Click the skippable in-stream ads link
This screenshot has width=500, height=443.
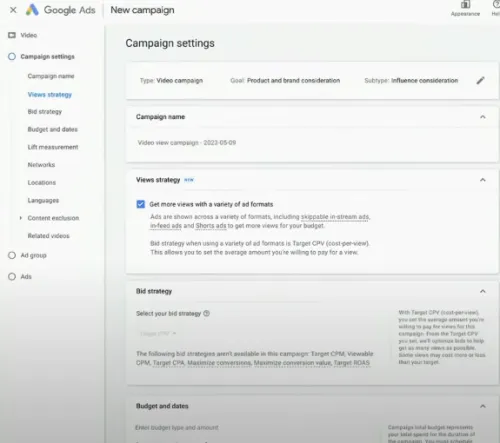(x=335, y=217)
